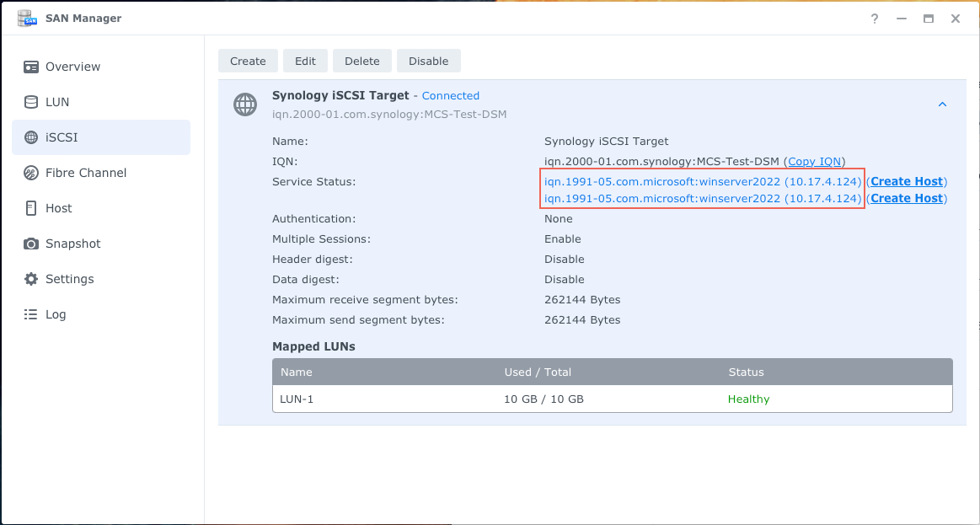
Task: Click the Used / Total column header
Action: (x=538, y=372)
